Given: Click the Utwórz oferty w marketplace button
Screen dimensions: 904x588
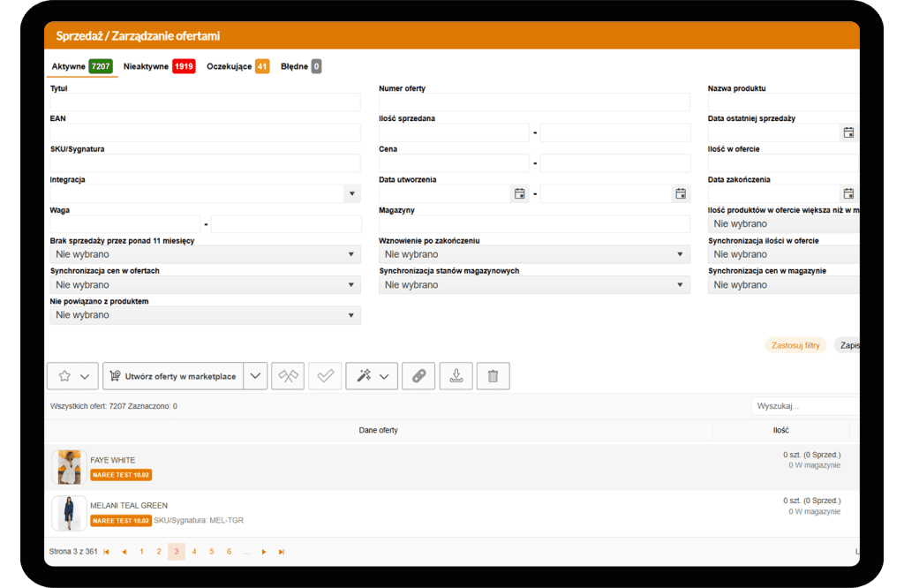Looking at the screenshot, I should 173,376.
